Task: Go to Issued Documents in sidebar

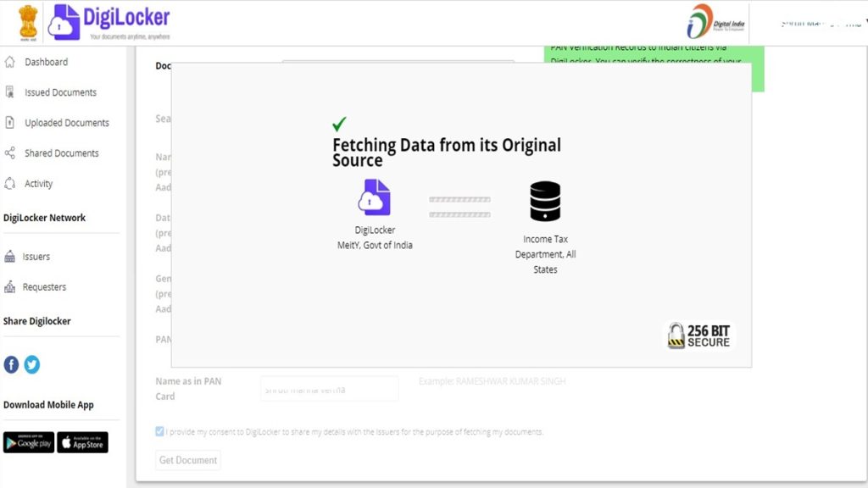Action: pyautogui.click(x=60, y=92)
